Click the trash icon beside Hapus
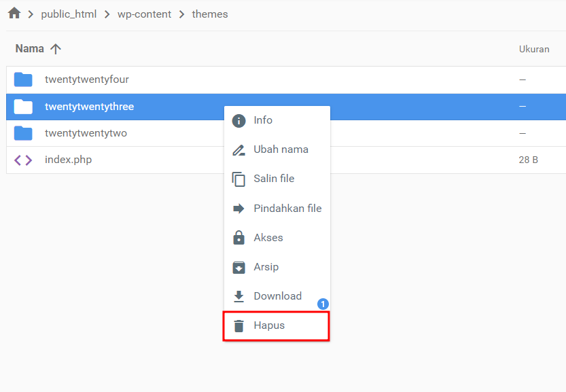The height and width of the screenshot is (392, 566). click(238, 325)
